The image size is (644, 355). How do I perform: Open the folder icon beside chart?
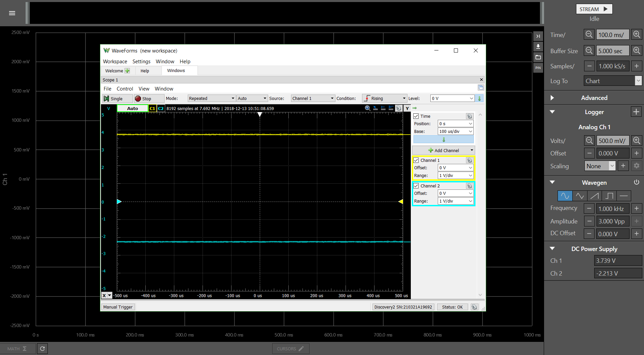(x=538, y=57)
